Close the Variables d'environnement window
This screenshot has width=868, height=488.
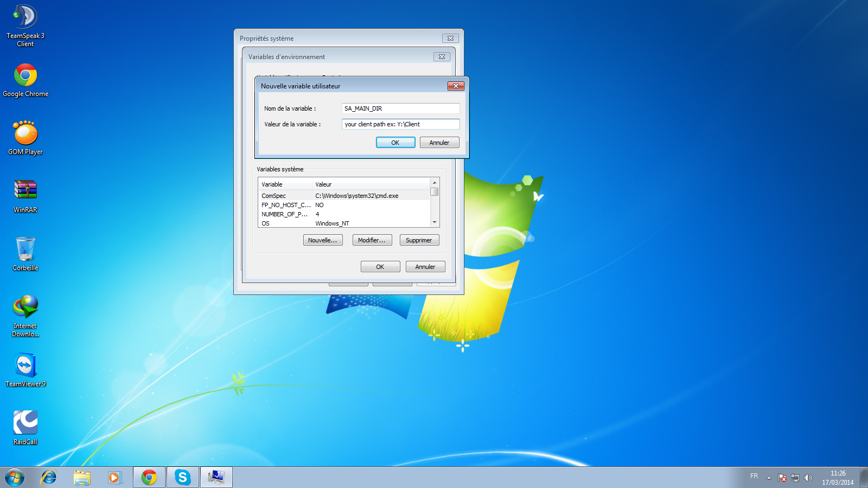(442, 56)
